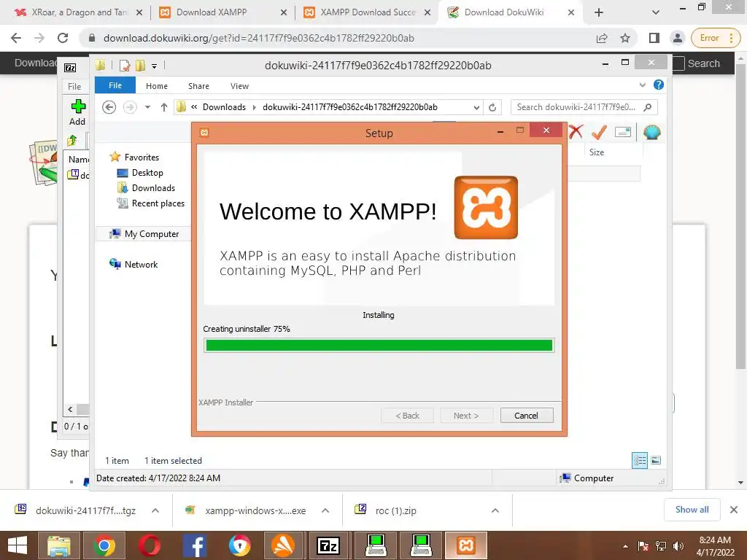
Task: Open Chrome tab search chevron
Action: click(656, 13)
